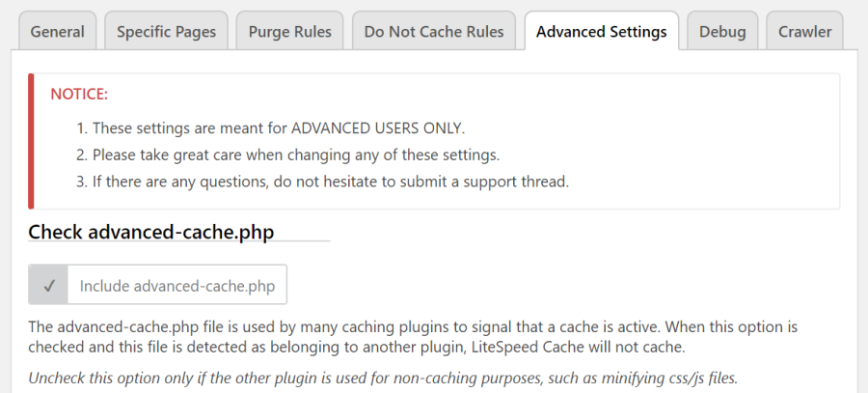The image size is (868, 393).
Task: Click the red NOTICE: heading
Action: 79,95
